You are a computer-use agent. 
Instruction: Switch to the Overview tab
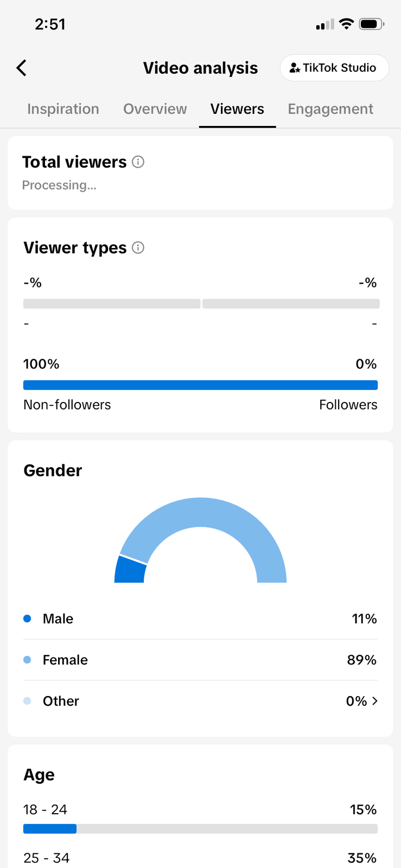click(155, 109)
